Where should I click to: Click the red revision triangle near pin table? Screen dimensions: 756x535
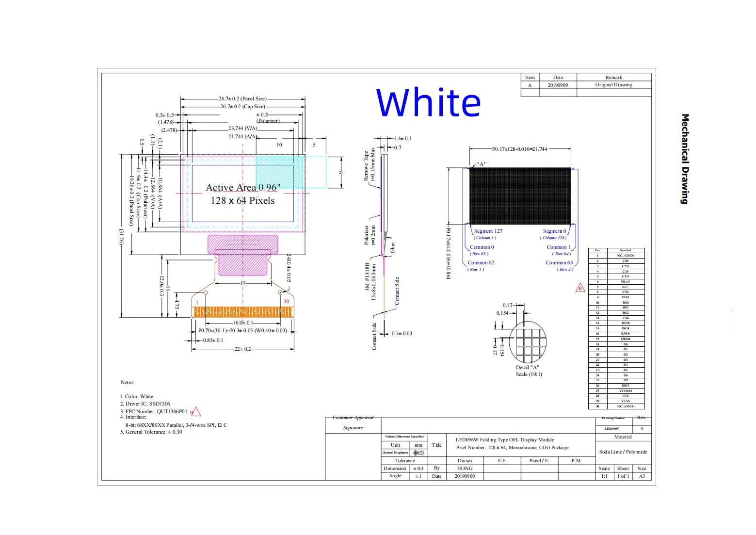click(x=580, y=288)
